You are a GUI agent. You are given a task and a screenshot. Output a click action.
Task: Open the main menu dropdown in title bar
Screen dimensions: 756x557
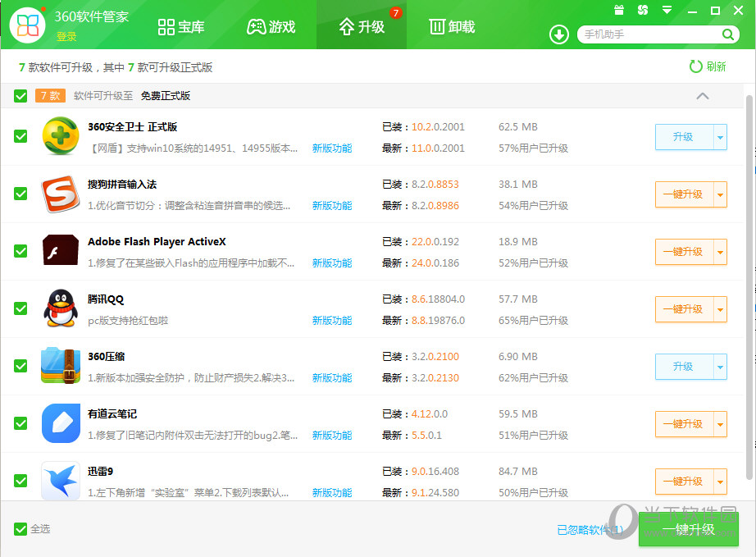click(x=665, y=10)
